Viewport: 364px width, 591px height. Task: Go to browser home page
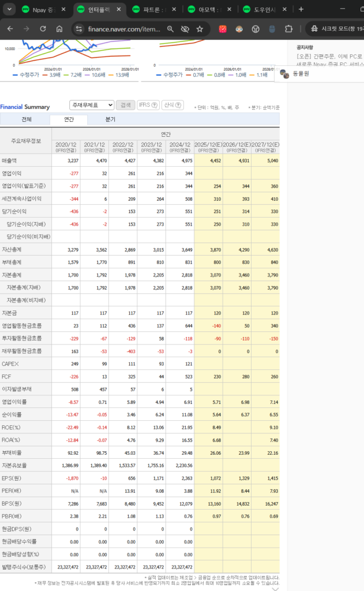point(59,29)
